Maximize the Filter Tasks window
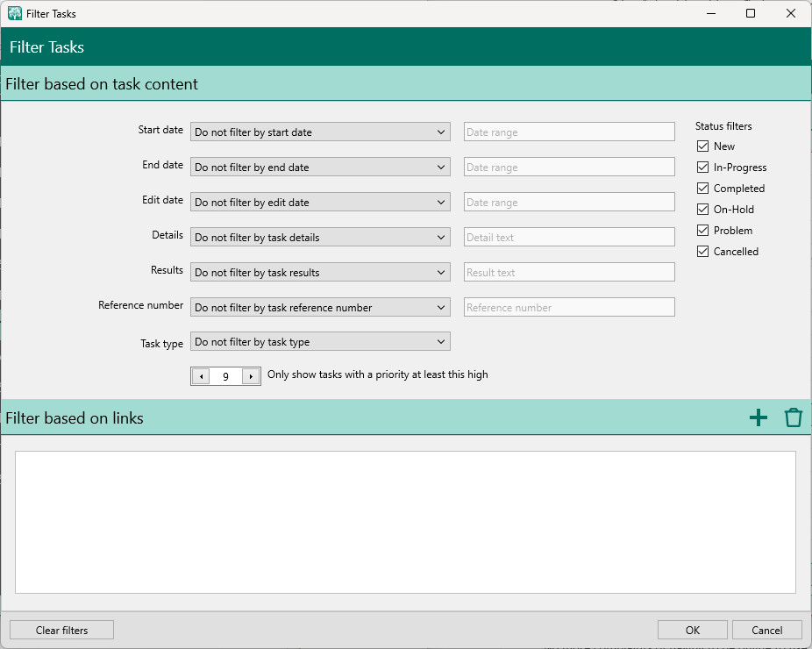The width and height of the screenshot is (812, 649). tap(751, 13)
